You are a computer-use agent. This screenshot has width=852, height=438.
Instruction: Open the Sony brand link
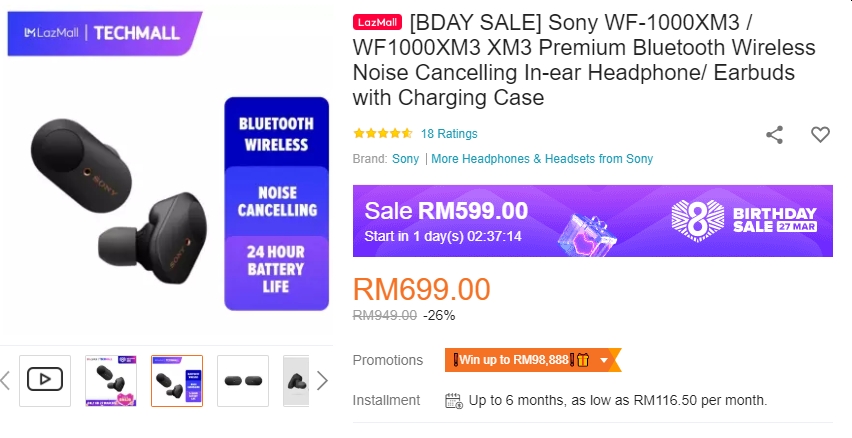(x=405, y=159)
